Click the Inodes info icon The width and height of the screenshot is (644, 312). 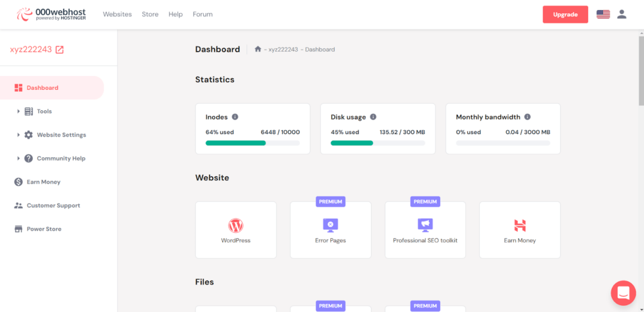tap(235, 117)
